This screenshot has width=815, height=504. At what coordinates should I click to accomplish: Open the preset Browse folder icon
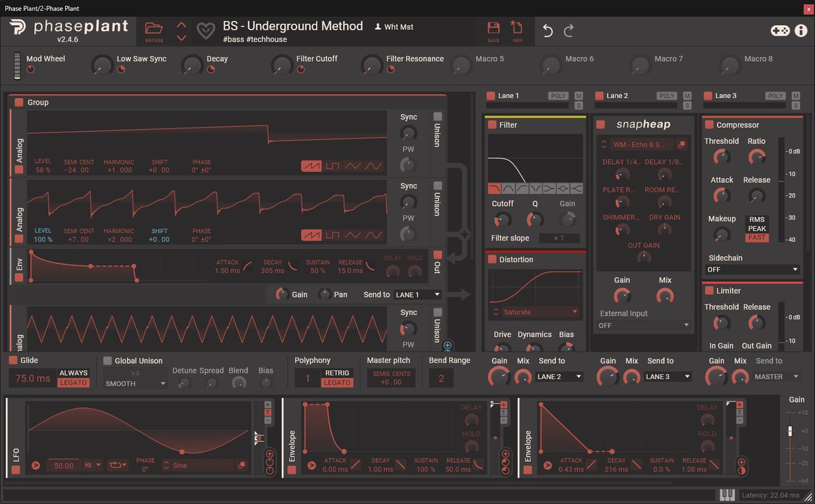click(154, 29)
